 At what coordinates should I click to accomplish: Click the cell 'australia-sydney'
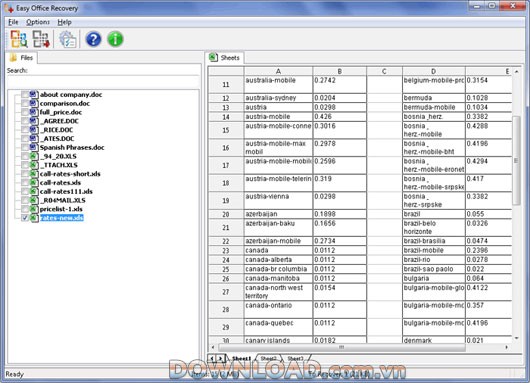(x=278, y=98)
